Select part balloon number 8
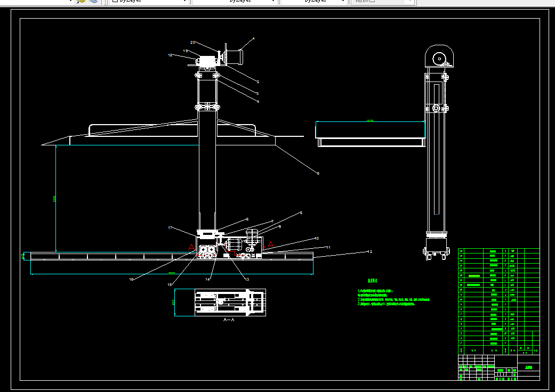 pos(301,213)
